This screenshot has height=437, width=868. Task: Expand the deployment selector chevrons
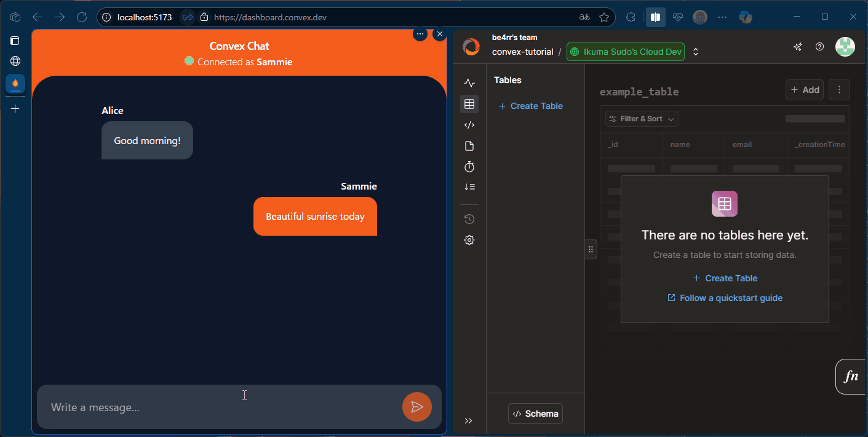(x=696, y=52)
